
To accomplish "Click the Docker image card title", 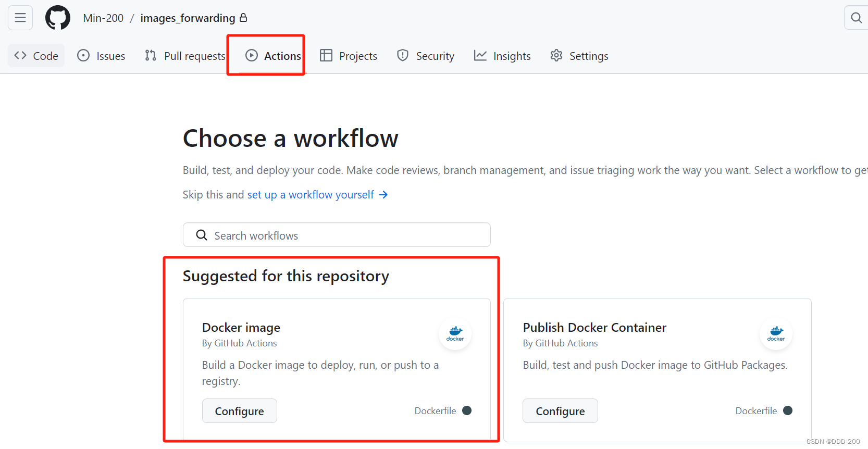I will [241, 328].
